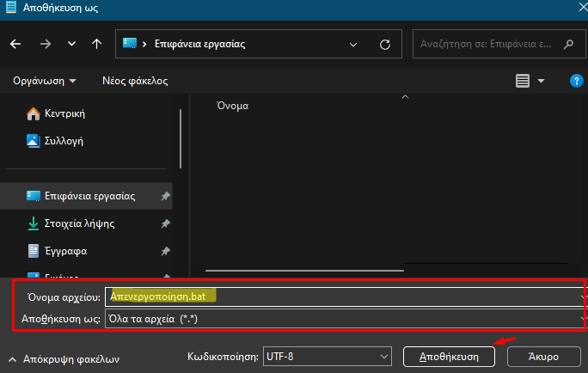
Task: Create folder with Νέος φάκελος
Action: 135,81
